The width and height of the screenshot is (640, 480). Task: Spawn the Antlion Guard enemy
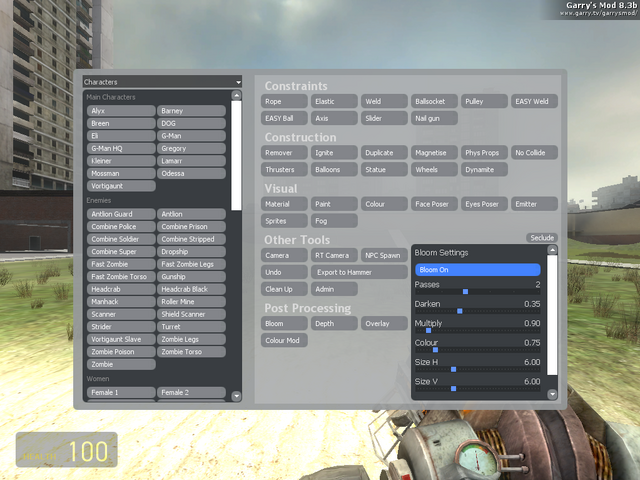point(121,214)
